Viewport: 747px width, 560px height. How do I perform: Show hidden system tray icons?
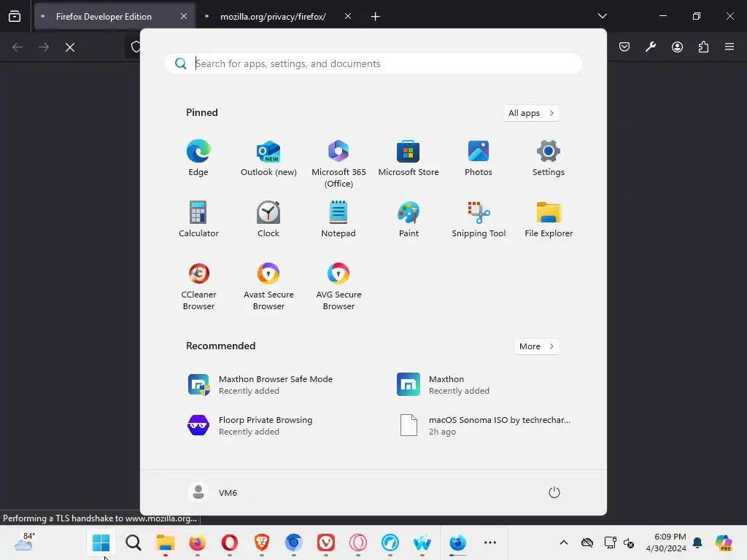click(x=564, y=542)
